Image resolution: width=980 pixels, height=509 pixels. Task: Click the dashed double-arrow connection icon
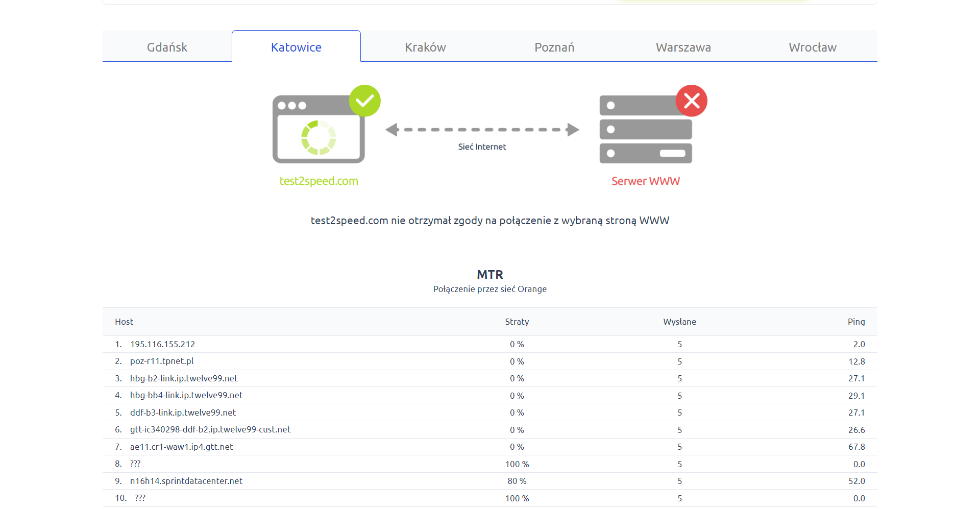[482, 130]
